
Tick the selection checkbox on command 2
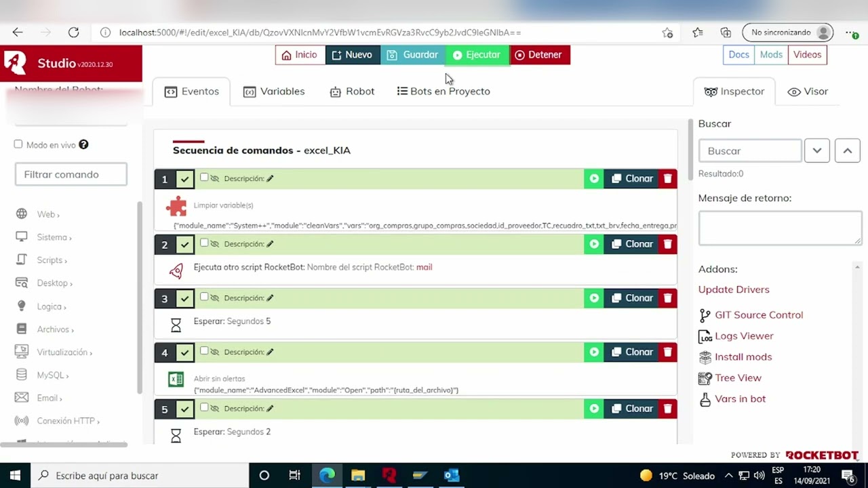[x=204, y=243]
